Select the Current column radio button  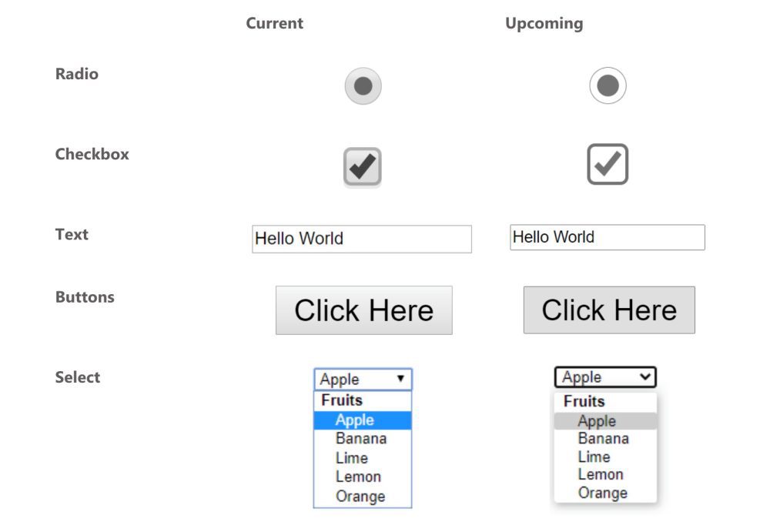point(363,85)
